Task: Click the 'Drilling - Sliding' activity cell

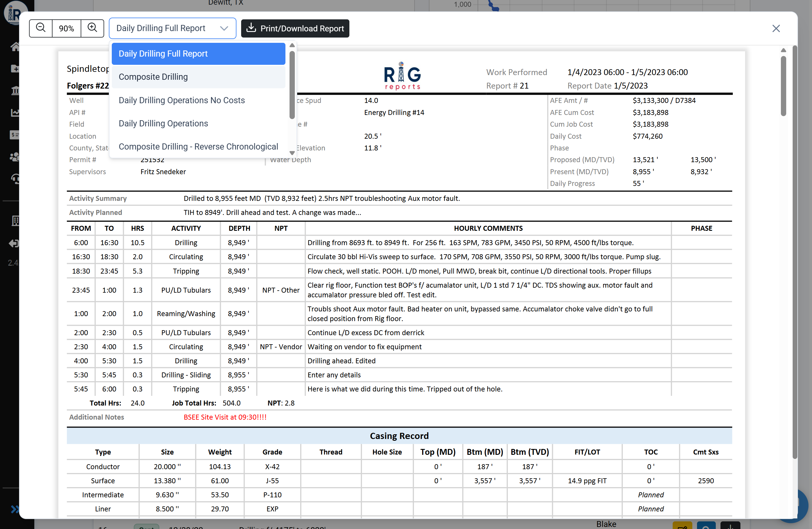Action: point(186,375)
